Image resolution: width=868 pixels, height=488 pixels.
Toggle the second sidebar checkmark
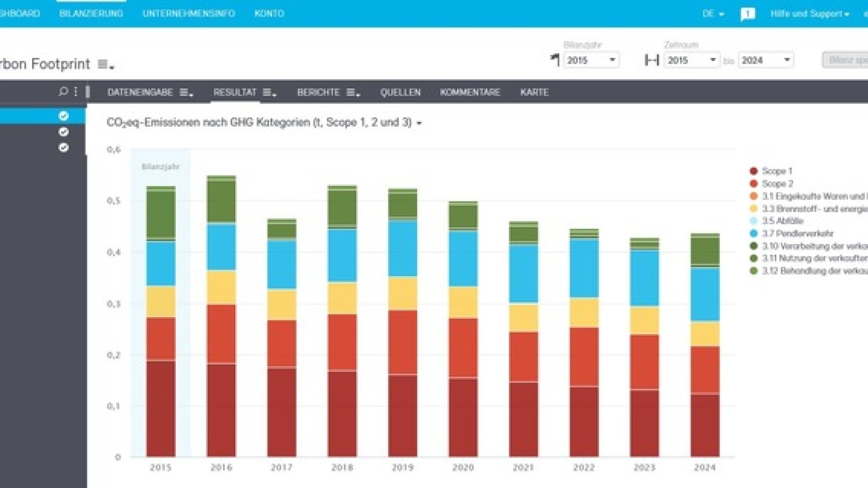pyautogui.click(x=63, y=131)
